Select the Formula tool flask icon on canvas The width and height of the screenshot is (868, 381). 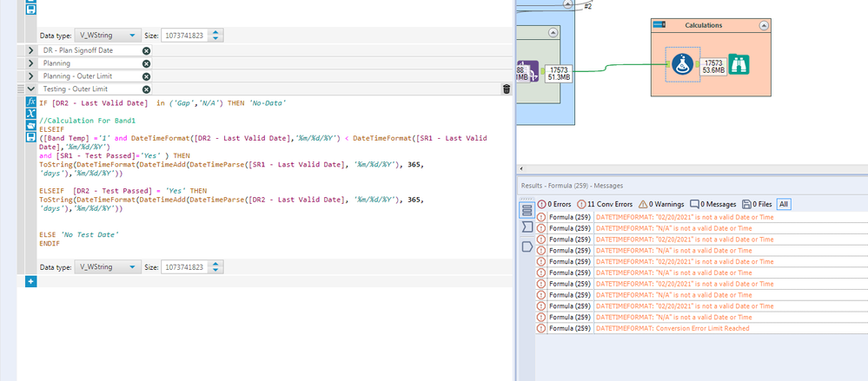[x=683, y=65]
